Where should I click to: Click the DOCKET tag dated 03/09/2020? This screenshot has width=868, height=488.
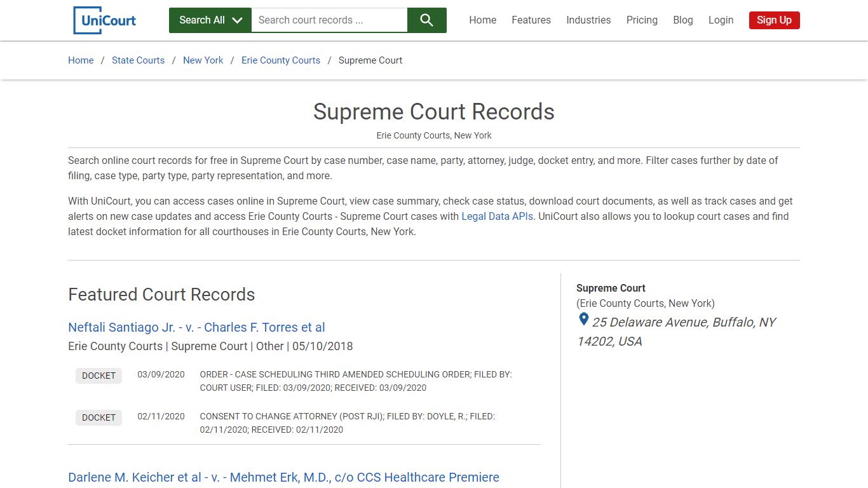[98, 376]
